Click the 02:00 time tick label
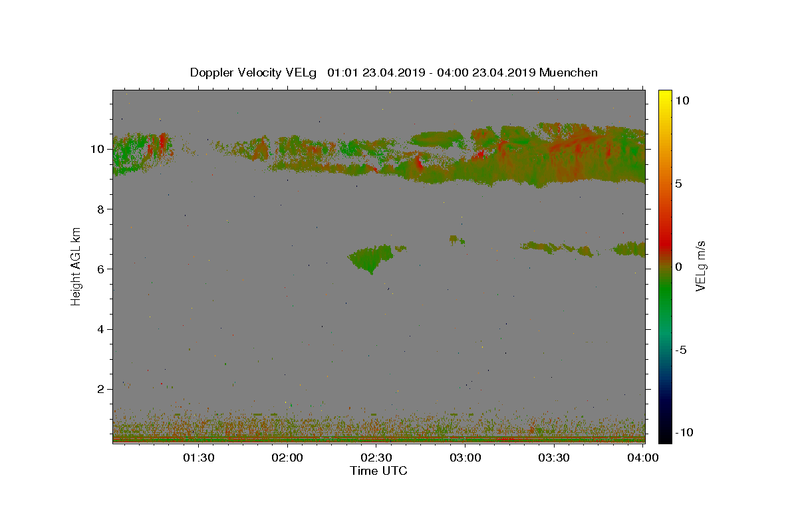 coord(288,458)
